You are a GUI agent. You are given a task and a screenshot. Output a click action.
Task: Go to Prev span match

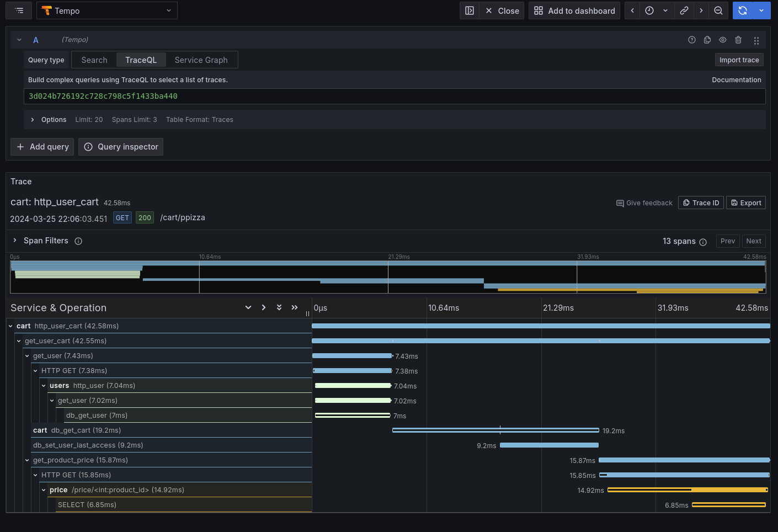point(728,241)
